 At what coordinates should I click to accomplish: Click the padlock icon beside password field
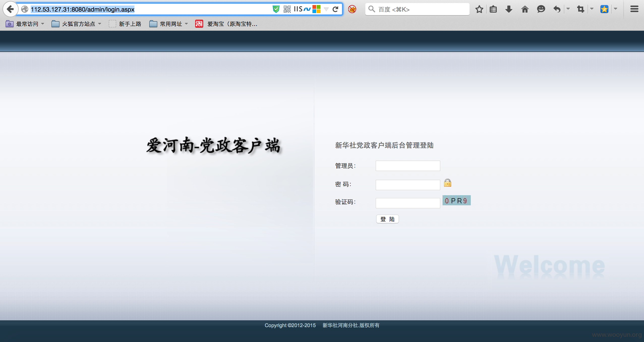pos(448,183)
